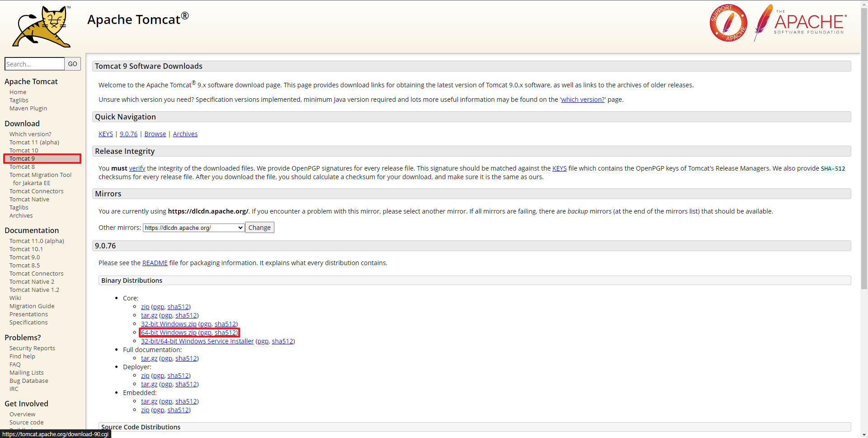
Task: Open Archives in Download sidebar
Action: [x=21, y=215]
